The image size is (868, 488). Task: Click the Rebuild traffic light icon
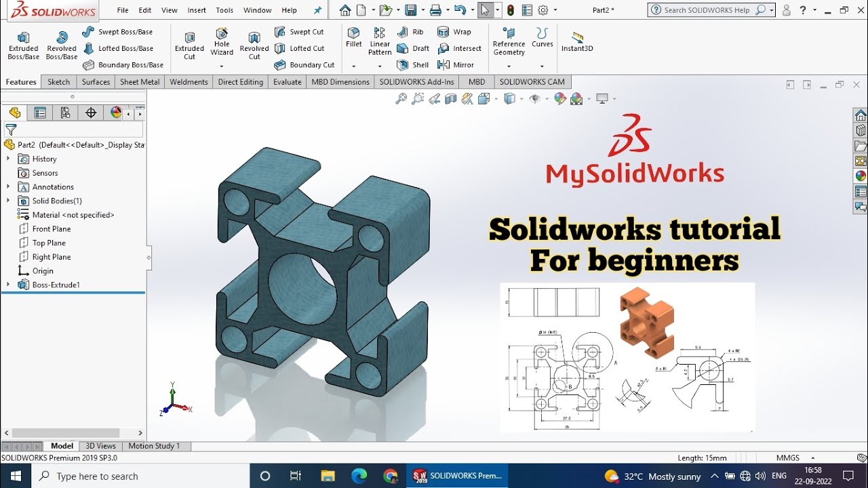coord(510,10)
